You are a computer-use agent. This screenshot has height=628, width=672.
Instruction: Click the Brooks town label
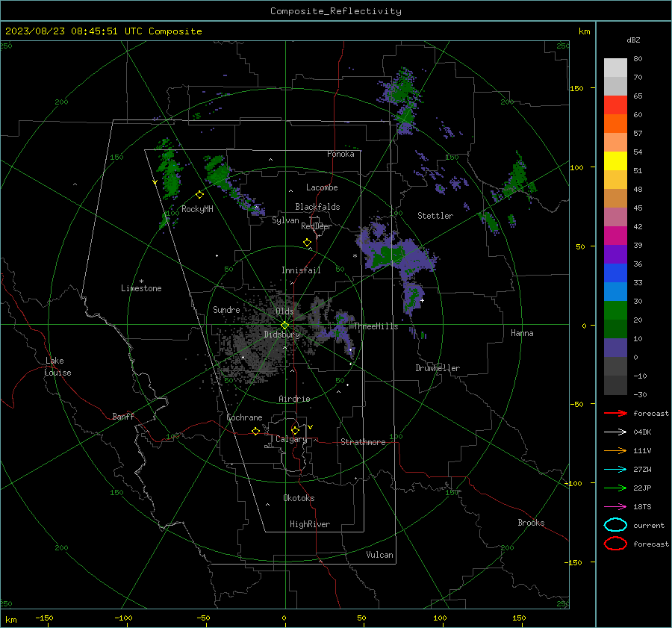click(531, 523)
